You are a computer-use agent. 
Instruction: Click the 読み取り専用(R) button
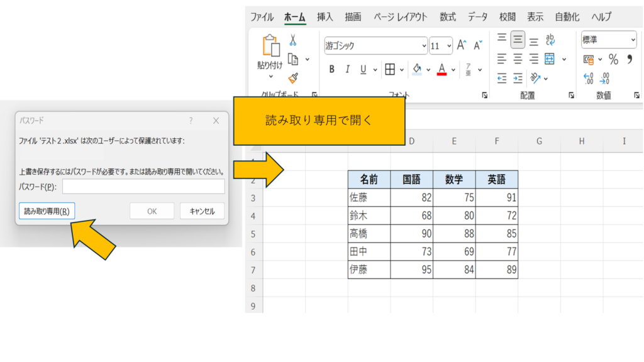pos(47,211)
